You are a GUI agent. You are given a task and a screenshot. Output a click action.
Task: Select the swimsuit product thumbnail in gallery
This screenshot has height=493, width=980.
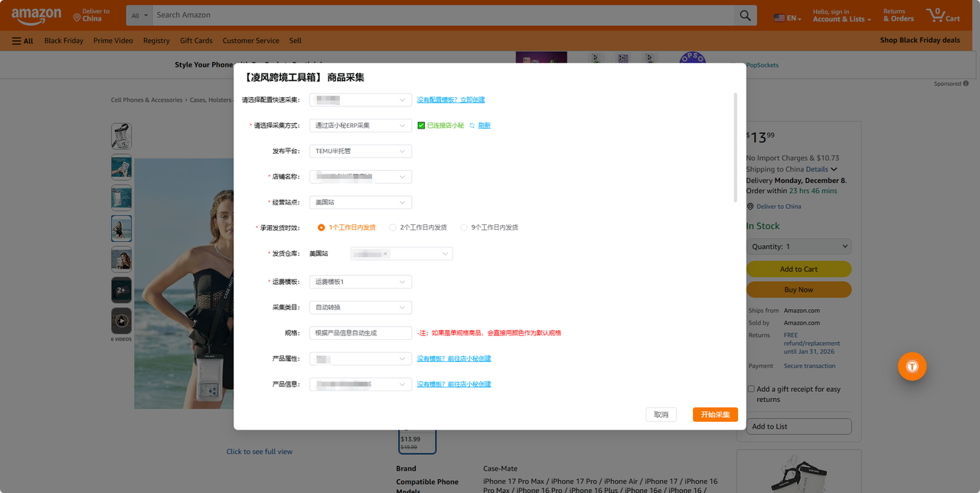click(121, 228)
